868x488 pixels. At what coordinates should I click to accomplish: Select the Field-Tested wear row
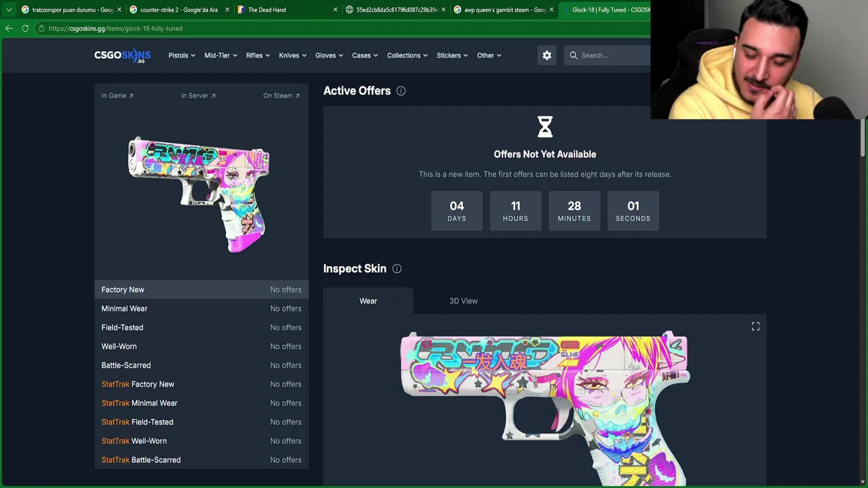point(201,327)
